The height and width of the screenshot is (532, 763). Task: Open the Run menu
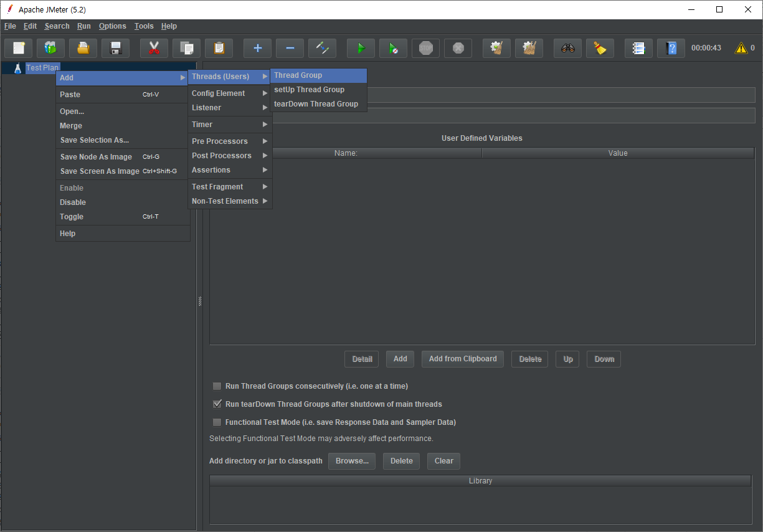pos(84,26)
